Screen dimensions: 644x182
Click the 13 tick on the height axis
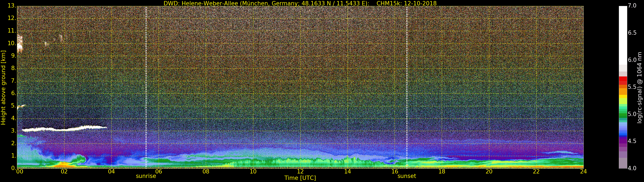tap(11, 6)
